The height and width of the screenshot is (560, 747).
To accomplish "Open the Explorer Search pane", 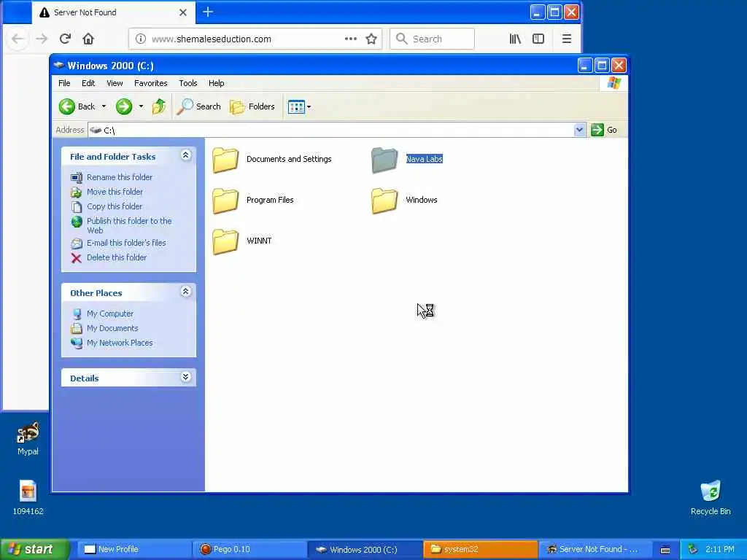I will coord(198,106).
